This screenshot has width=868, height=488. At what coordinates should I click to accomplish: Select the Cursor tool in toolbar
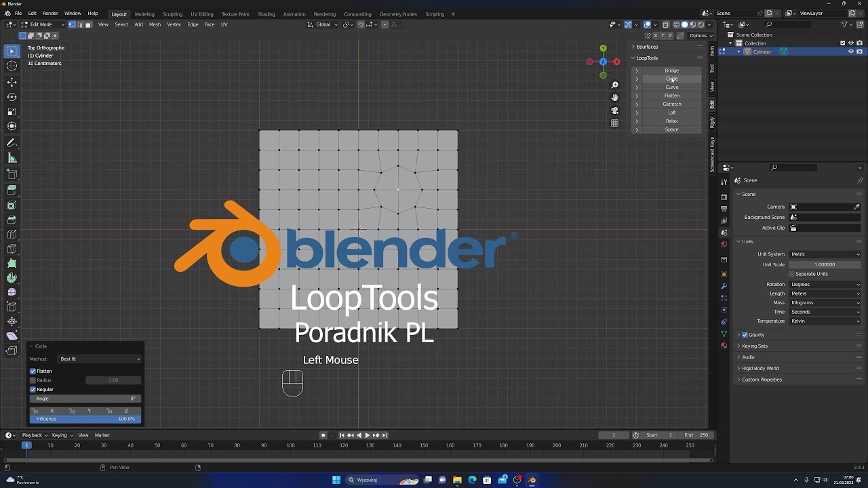[x=12, y=66]
